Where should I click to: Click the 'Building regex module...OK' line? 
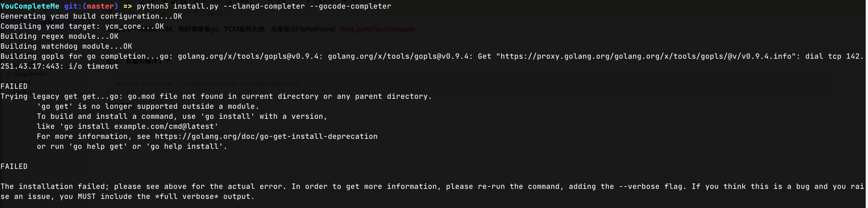pyautogui.click(x=59, y=36)
